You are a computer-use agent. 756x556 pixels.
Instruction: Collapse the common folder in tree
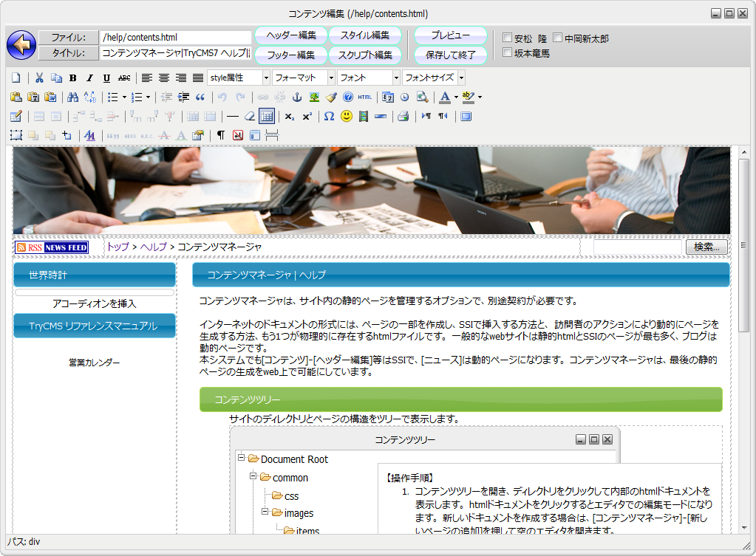pyautogui.click(x=253, y=476)
